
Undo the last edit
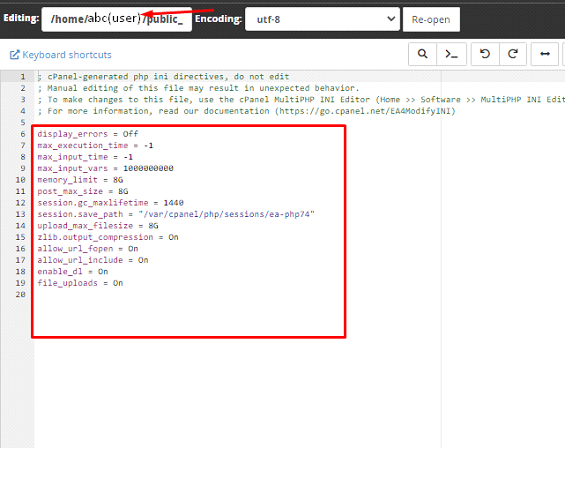(485, 54)
